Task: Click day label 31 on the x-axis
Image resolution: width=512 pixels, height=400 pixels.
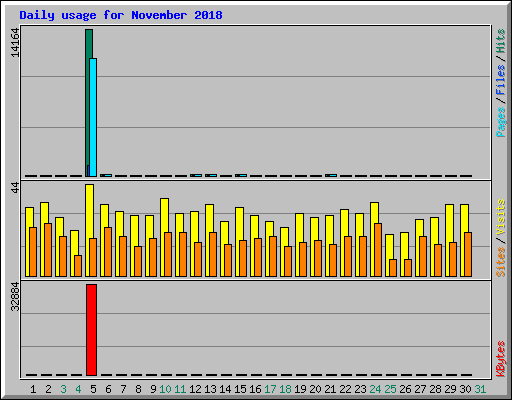Action: (x=480, y=389)
